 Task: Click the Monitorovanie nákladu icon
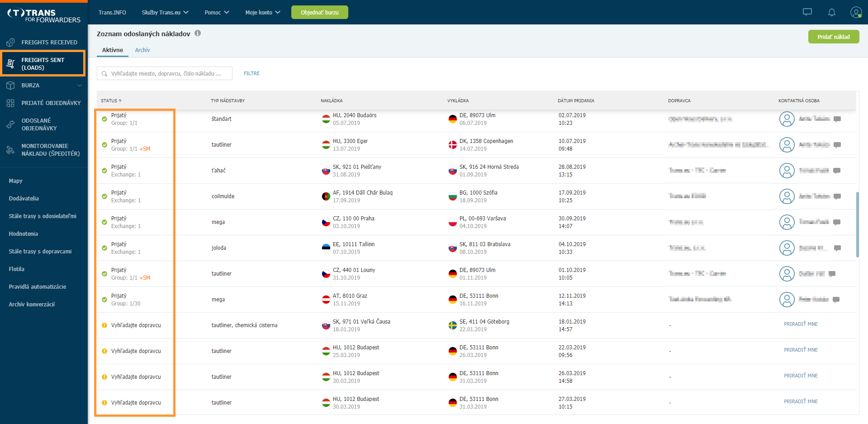[10, 150]
